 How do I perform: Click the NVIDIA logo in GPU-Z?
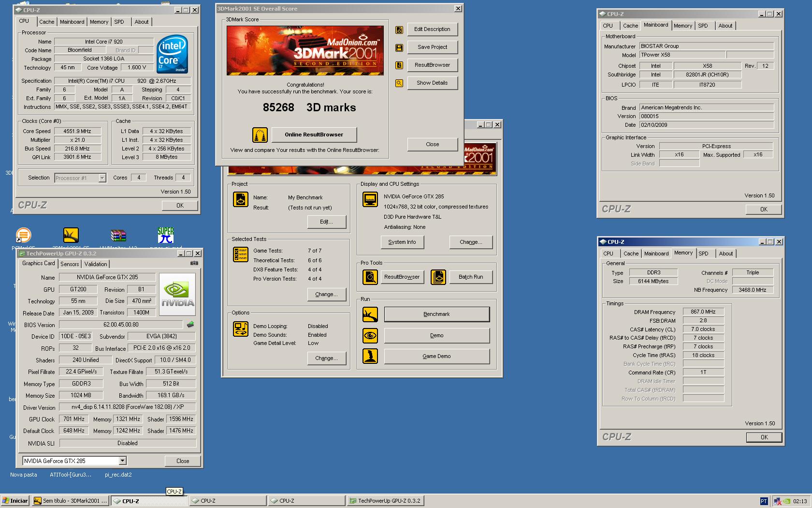point(177,294)
